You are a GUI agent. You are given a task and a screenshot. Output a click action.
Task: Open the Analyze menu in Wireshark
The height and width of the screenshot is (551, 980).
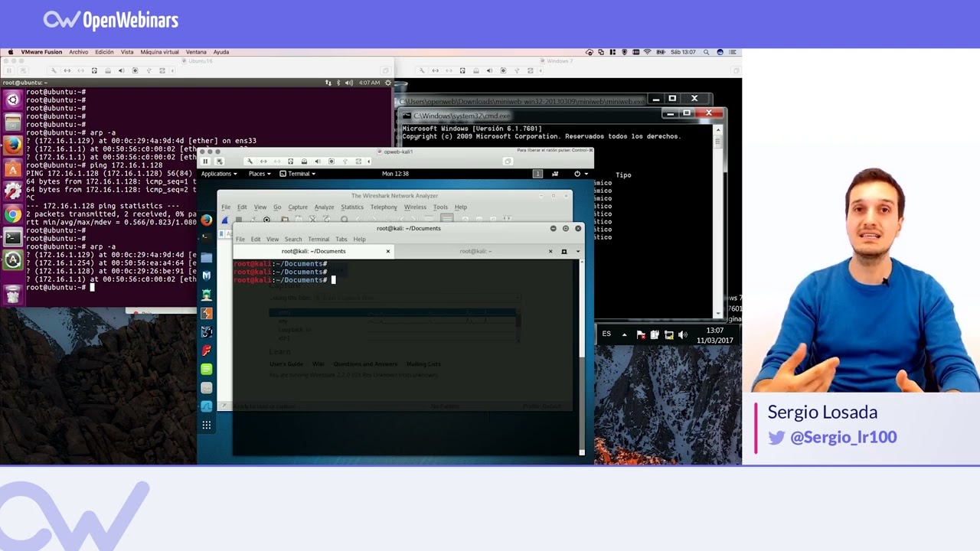324,207
